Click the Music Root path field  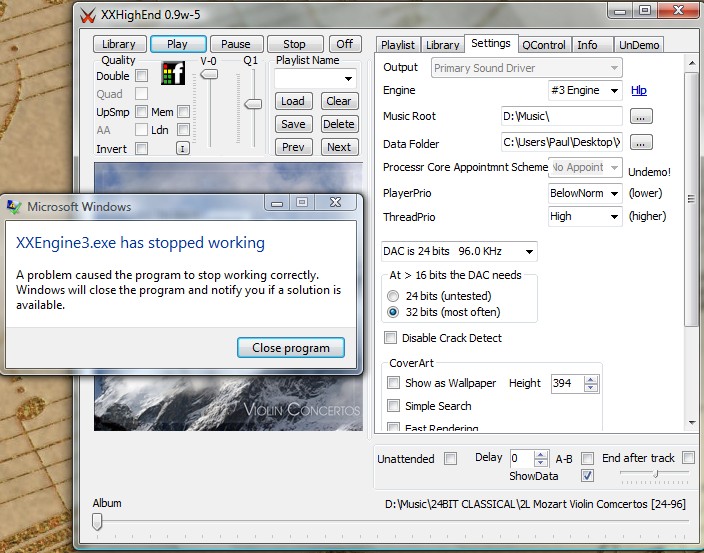[x=561, y=116]
